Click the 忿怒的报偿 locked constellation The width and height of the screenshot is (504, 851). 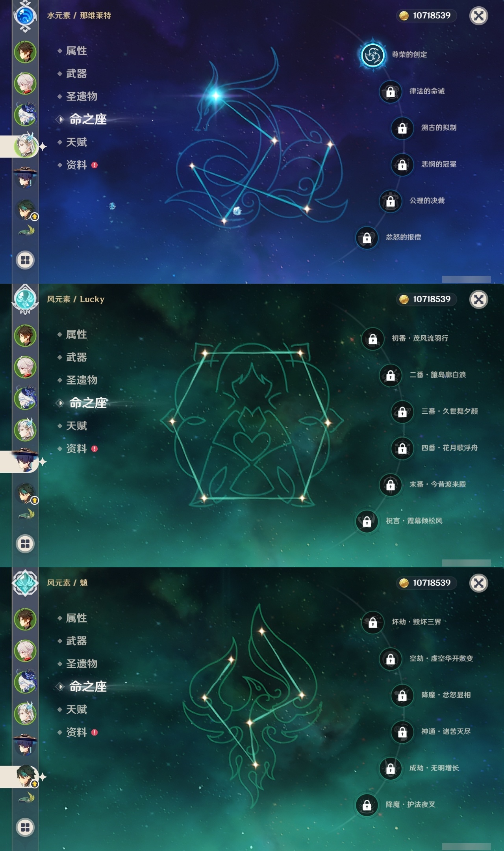367,238
